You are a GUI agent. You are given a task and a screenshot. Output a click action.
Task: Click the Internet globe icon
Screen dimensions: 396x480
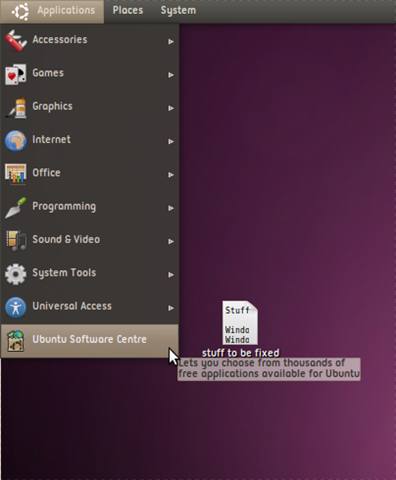[x=16, y=141]
